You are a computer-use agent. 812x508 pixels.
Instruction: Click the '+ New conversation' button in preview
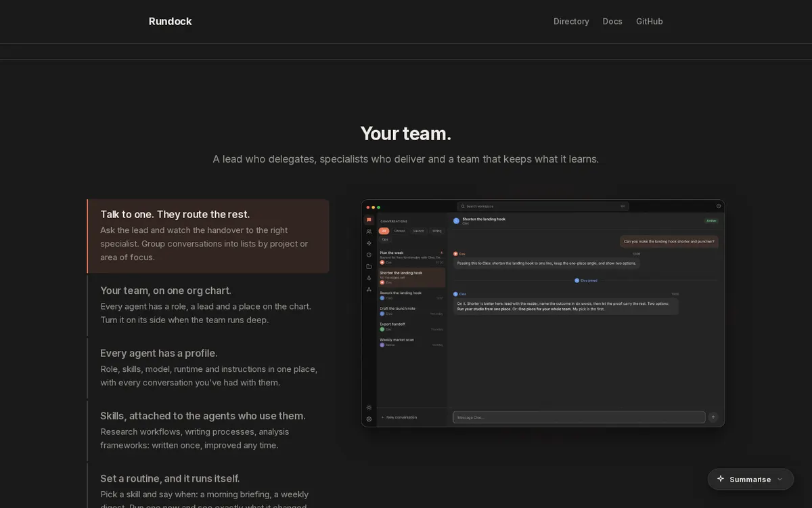pyautogui.click(x=399, y=417)
